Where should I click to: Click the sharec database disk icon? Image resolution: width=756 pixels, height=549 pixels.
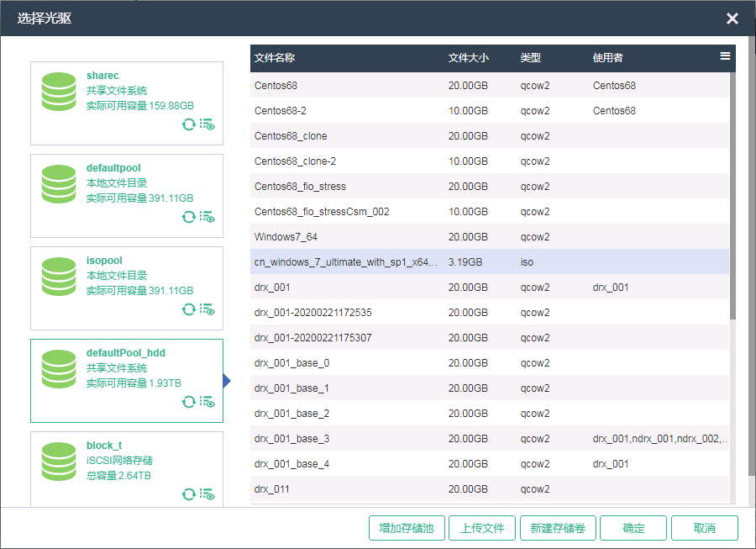(x=59, y=92)
